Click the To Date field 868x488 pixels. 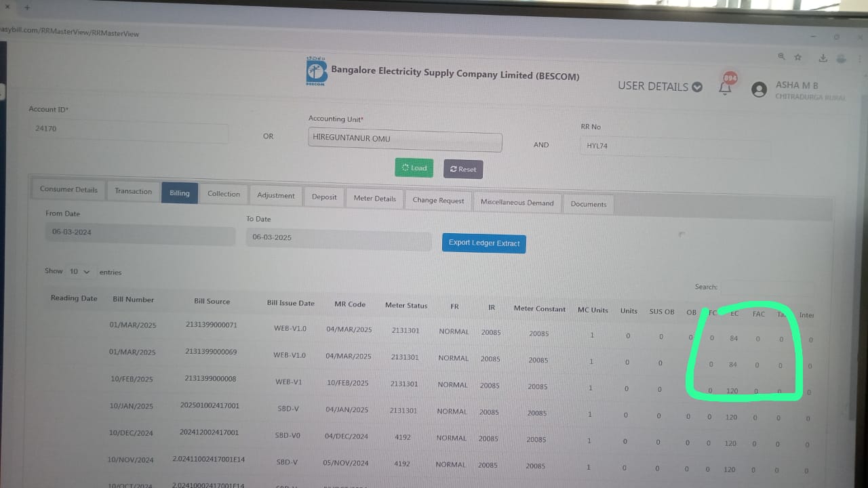(x=338, y=239)
